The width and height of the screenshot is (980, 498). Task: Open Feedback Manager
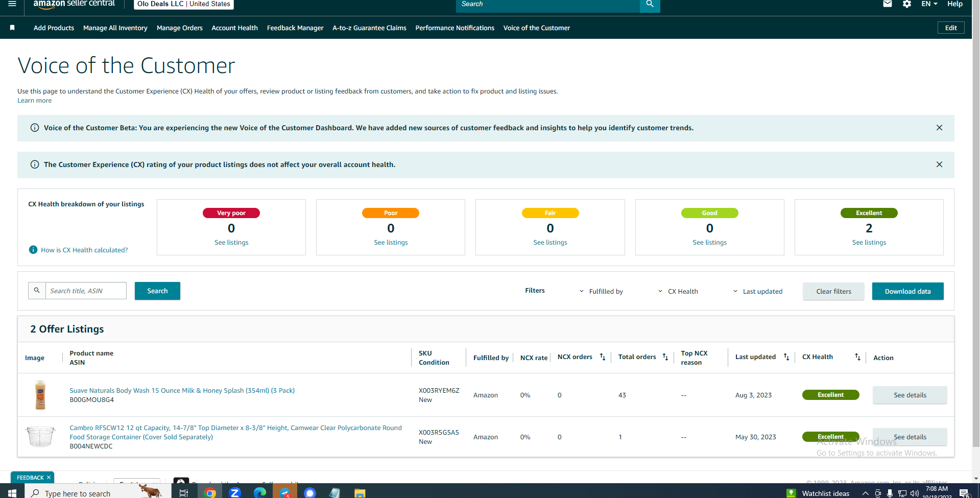[295, 28]
